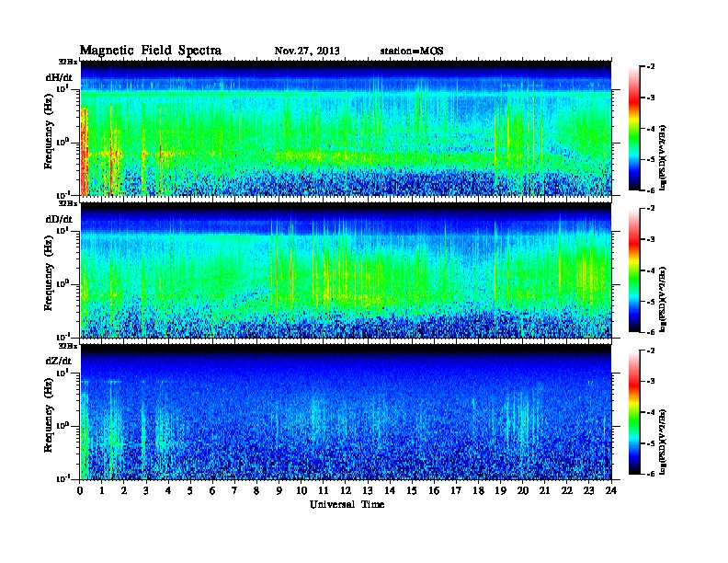Click the hour "23" tick label
Viewport: 728px width, 563px height.
click(x=589, y=491)
